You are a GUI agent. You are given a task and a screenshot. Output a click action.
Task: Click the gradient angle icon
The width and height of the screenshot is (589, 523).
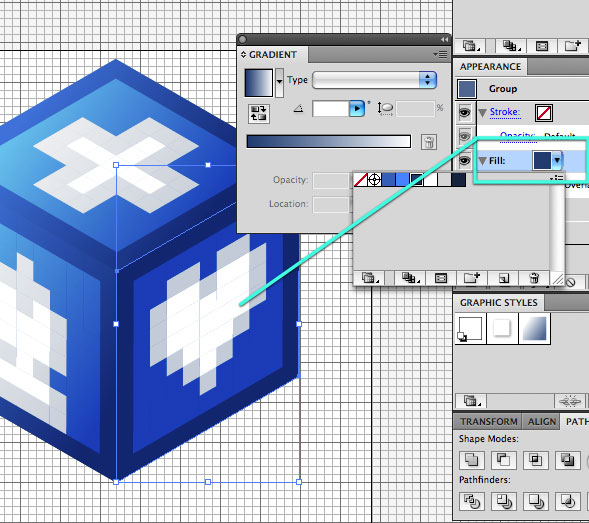tap(298, 109)
